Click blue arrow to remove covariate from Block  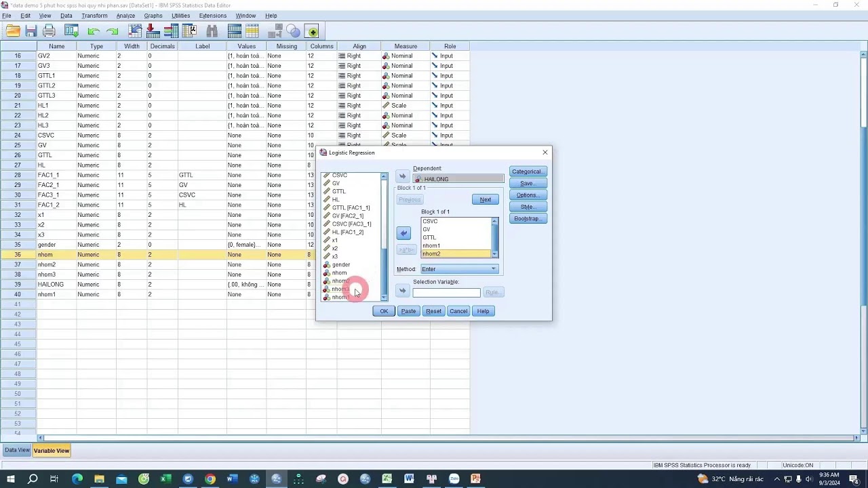pyautogui.click(x=403, y=233)
